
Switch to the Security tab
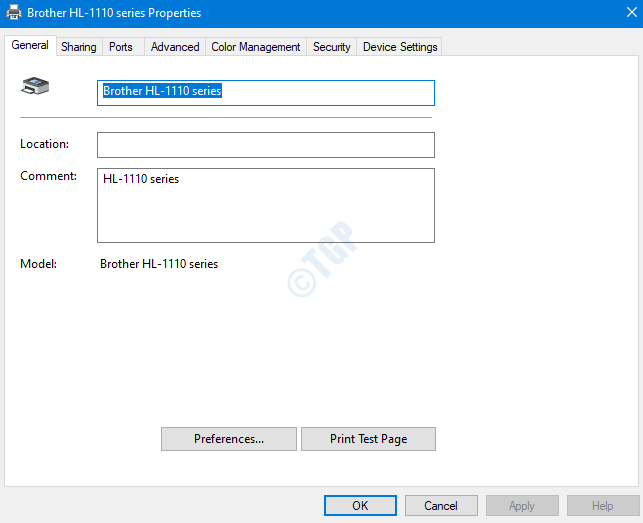tap(332, 47)
